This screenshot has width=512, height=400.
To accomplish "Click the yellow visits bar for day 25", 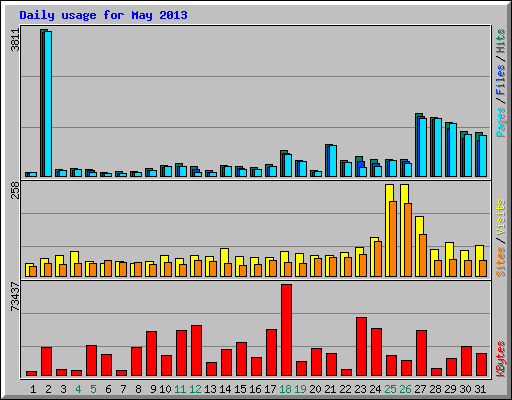I will (x=388, y=230).
